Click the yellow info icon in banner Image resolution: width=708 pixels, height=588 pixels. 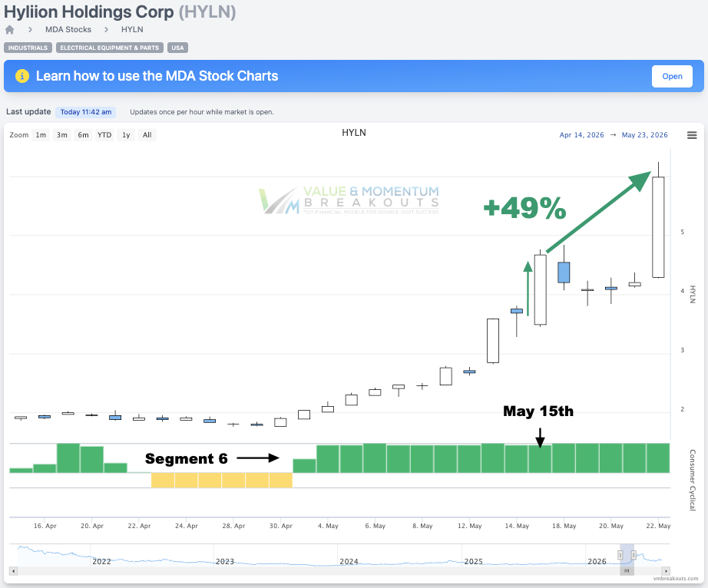(22, 76)
